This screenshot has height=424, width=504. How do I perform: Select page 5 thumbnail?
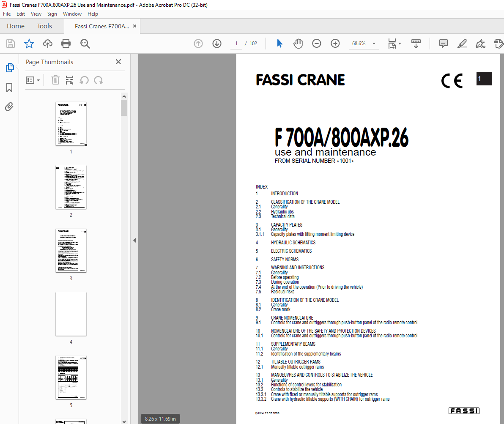click(x=71, y=377)
